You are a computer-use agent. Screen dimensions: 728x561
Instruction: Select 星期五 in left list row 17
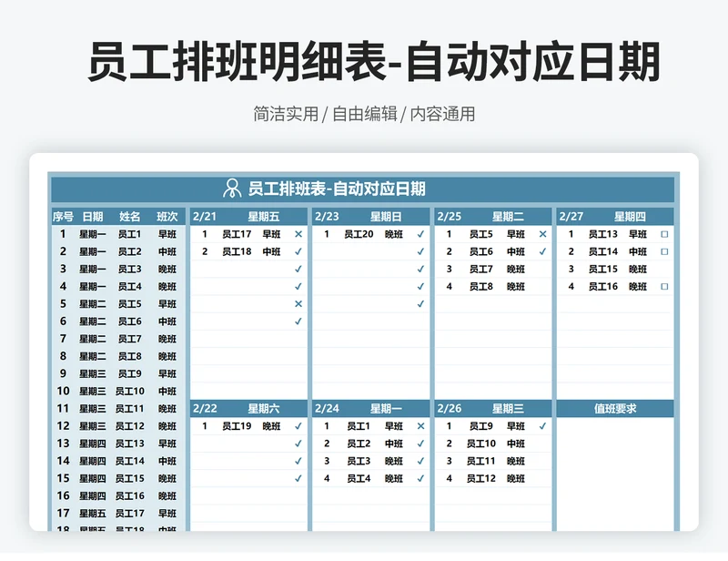tap(93, 513)
